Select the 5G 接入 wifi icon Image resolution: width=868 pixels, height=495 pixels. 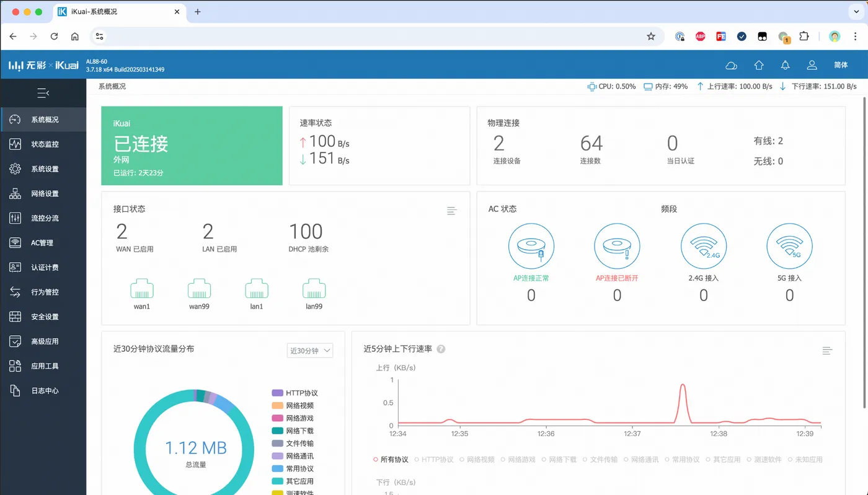[789, 246]
